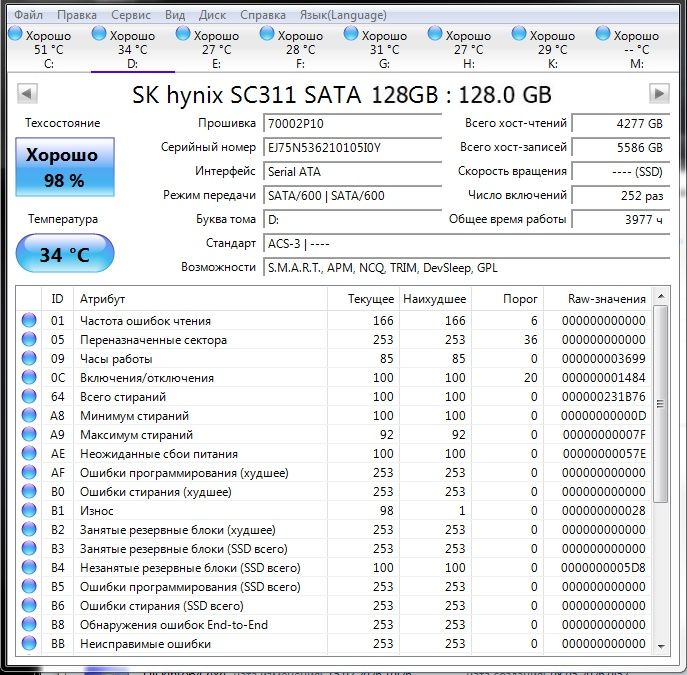Click the Стандарт field ACS-3
The height and width of the screenshot is (675, 687).
tap(467, 244)
